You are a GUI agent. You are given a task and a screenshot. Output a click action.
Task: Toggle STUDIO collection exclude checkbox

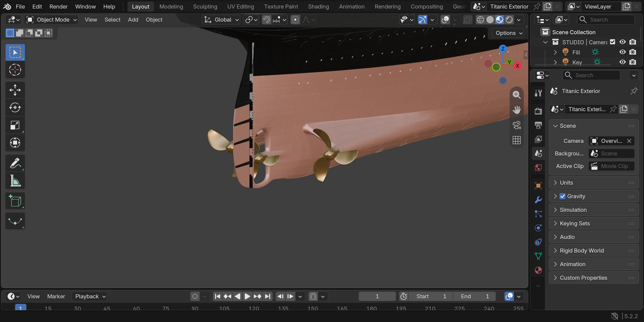point(612,42)
